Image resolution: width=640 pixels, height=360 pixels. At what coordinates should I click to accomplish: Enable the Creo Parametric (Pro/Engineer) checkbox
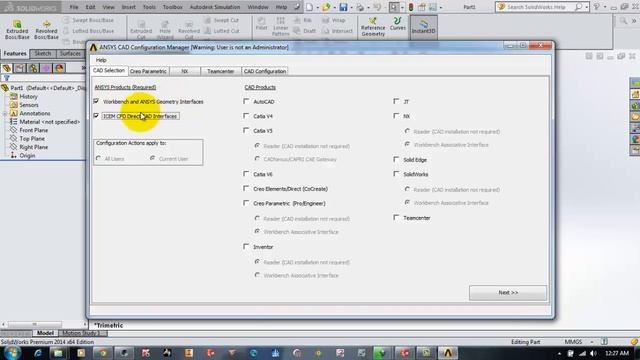pos(246,203)
